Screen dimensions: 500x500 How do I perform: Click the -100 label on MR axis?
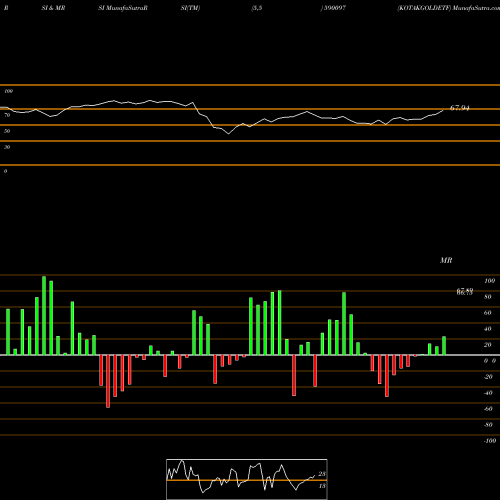coord(490,441)
